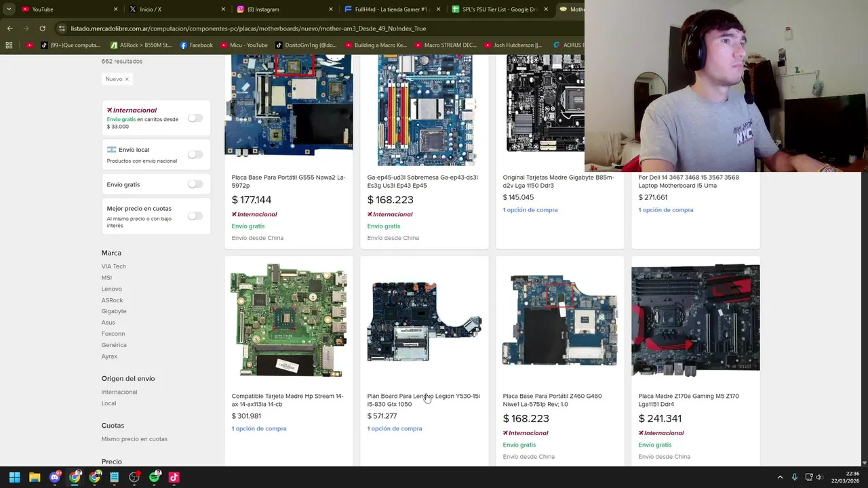Select Local under Origen del envío
Viewport: 868px width, 488px height.
[x=108, y=403]
